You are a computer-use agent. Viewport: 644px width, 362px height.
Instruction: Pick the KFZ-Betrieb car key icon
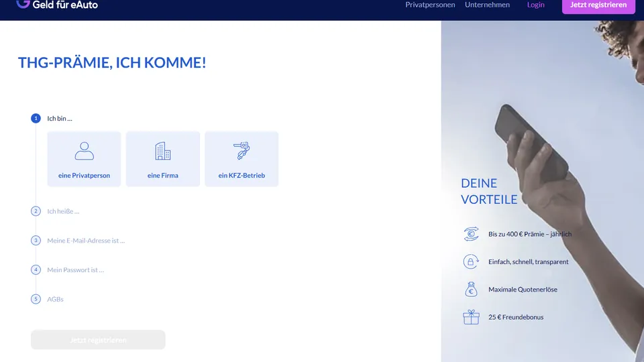[x=241, y=151]
